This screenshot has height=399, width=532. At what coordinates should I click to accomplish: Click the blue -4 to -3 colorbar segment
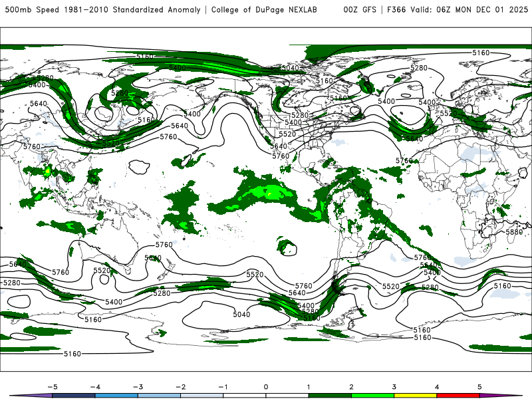[x=116, y=396]
